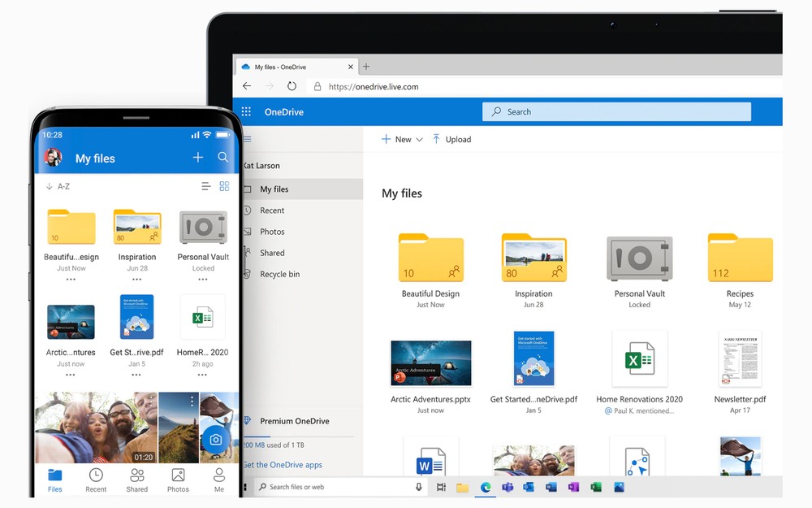Open a new browser tab
Image resolution: width=812 pixels, height=508 pixels.
point(366,67)
